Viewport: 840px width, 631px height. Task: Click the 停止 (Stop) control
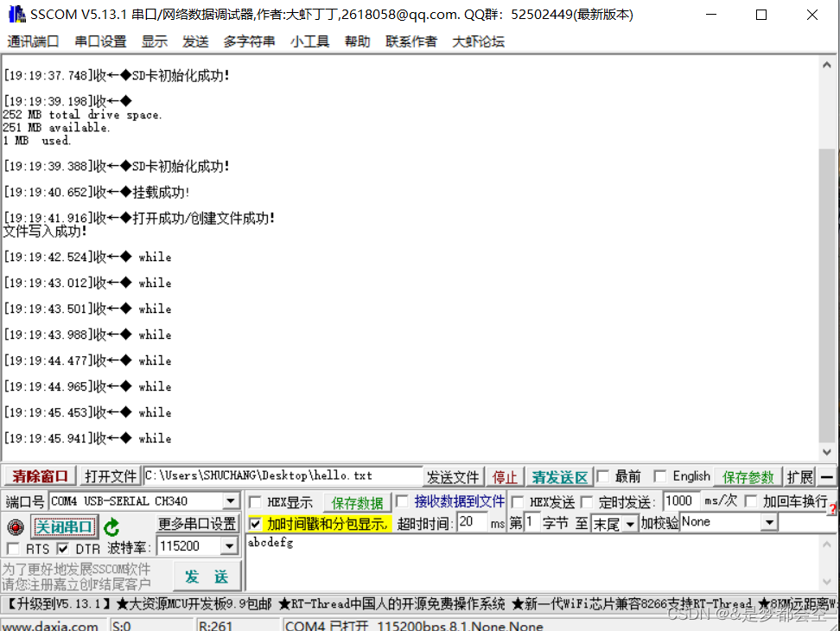point(506,476)
